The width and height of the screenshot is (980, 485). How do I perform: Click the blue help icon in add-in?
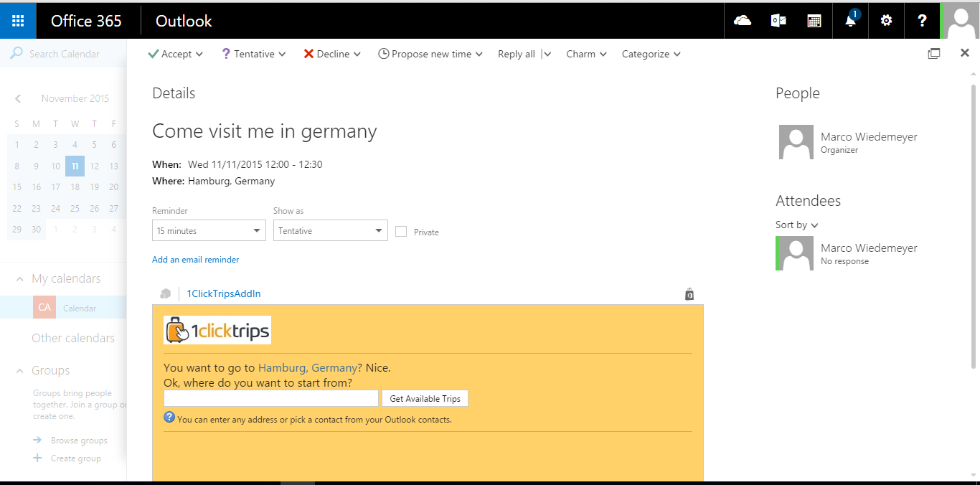(169, 417)
